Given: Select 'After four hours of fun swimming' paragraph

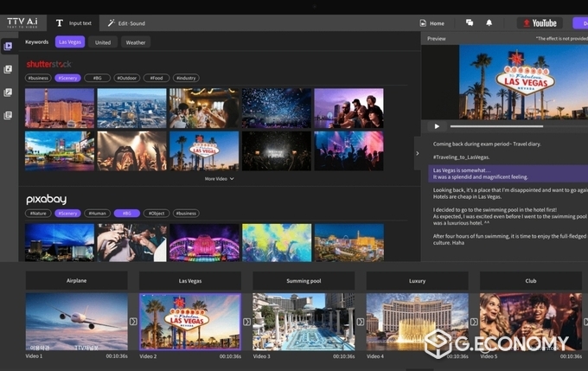Looking at the screenshot, I should click(x=510, y=240).
